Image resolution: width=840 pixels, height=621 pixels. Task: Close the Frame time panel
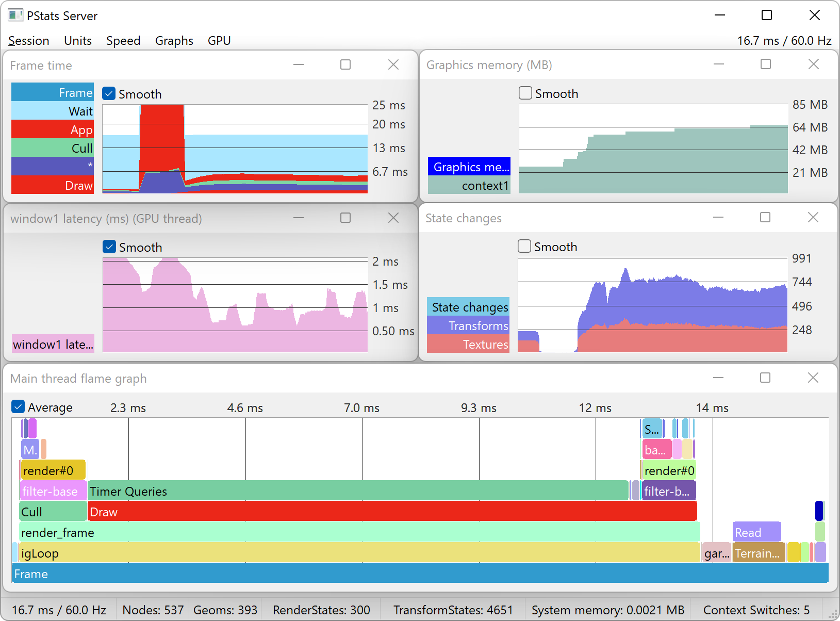coord(393,65)
